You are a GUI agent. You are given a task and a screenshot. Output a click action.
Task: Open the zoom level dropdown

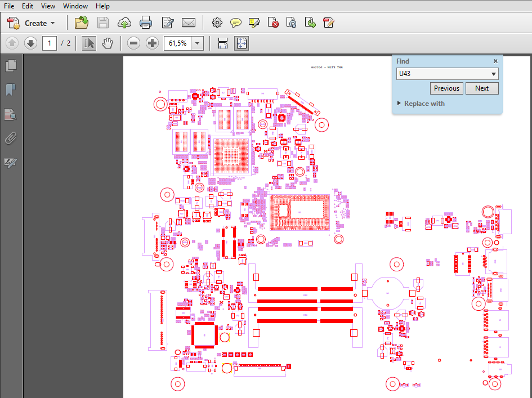tap(198, 43)
